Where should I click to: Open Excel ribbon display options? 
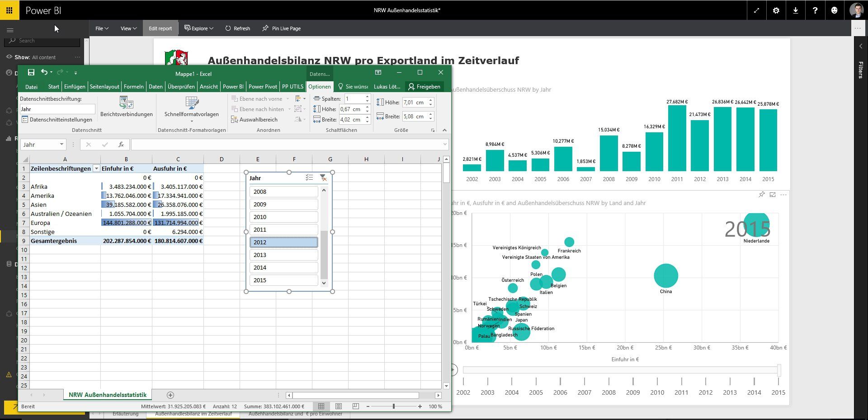pyautogui.click(x=378, y=72)
